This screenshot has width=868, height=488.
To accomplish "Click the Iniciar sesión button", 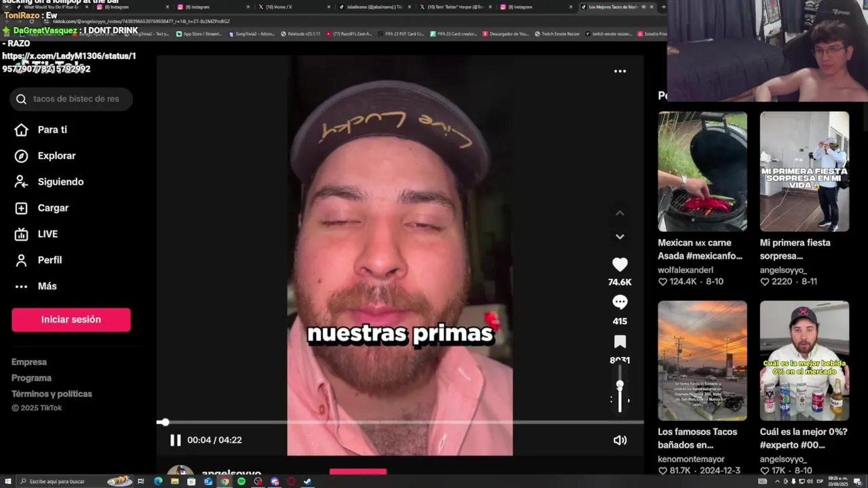I will pyautogui.click(x=71, y=319).
